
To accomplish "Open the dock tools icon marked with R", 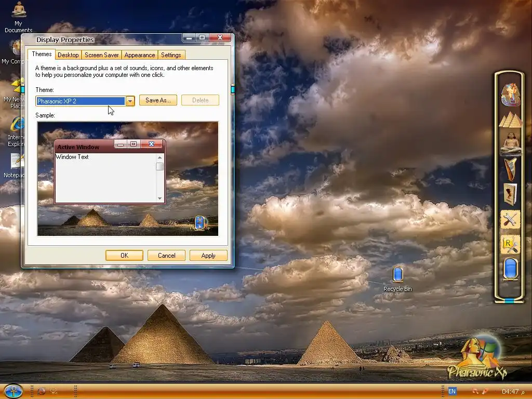I will [x=510, y=245].
